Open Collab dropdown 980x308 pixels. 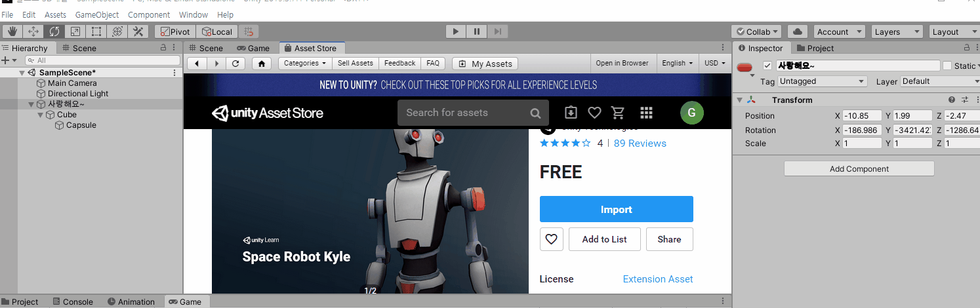pyautogui.click(x=756, y=31)
